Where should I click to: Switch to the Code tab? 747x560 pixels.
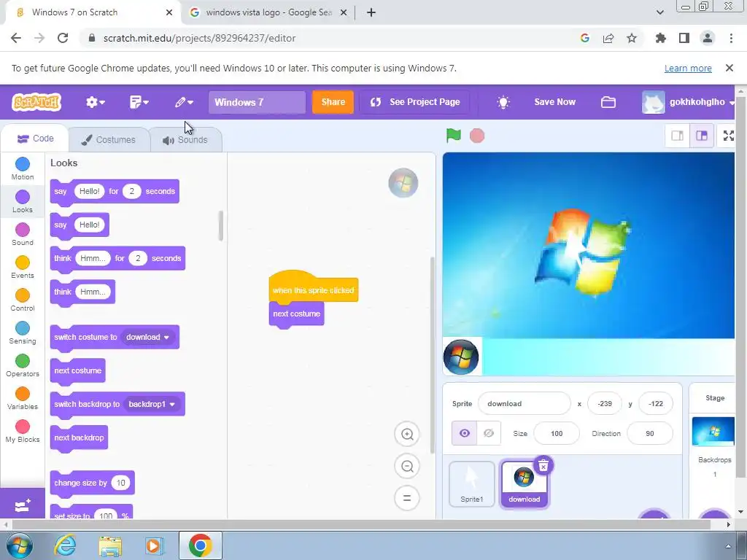35,139
